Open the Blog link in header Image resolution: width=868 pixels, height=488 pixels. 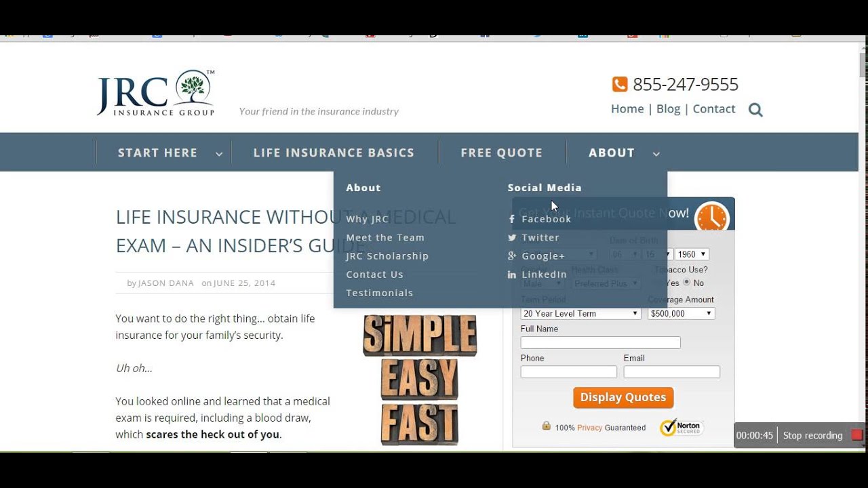pyautogui.click(x=668, y=108)
